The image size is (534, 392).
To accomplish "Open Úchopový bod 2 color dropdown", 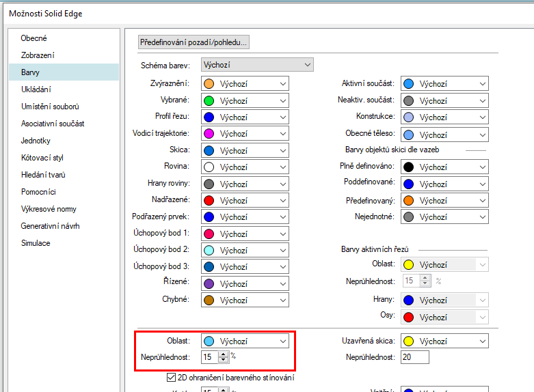I will (245, 250).
